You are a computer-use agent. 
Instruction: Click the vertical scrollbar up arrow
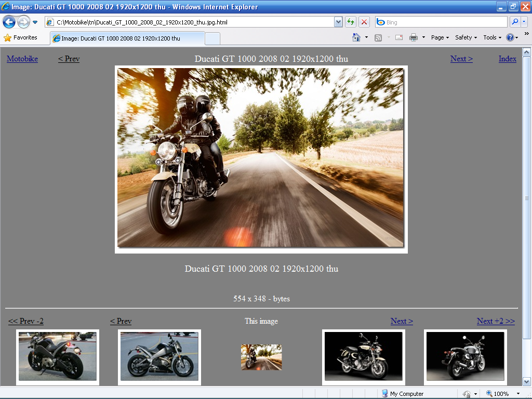[x=527, y=52]
